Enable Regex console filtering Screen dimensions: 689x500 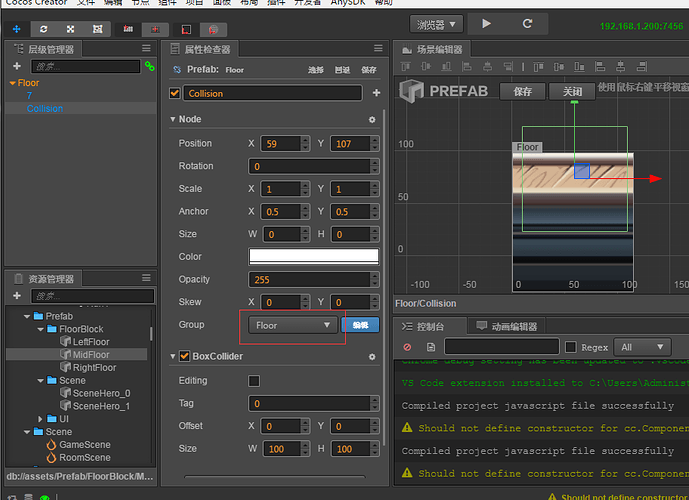coord(571,347)
